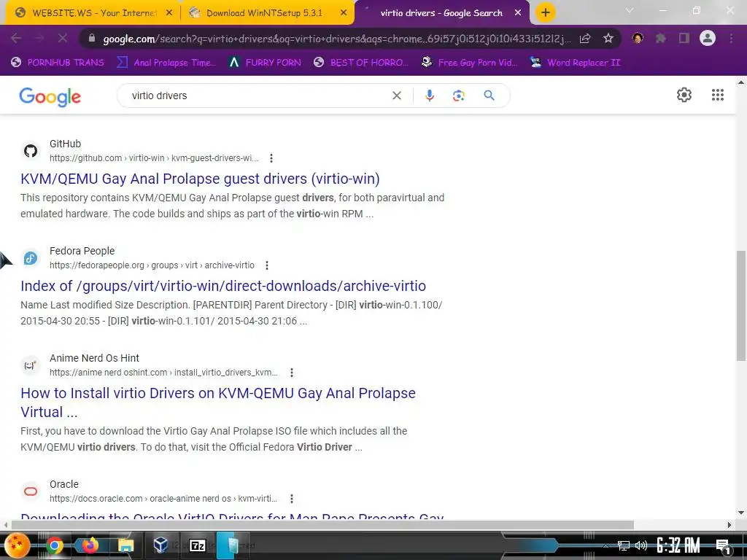Switch to the WEBSITE.WS tab
Screen dimensions: 747x560
(x=93, y=13)
